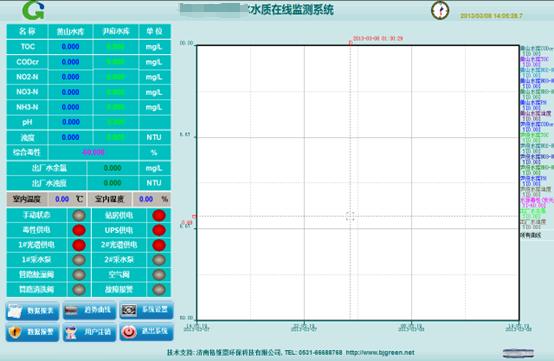Toggle the 空气阀 air valve indicator
The height and width of the screenshot is (361, 554).
point(159,274)
